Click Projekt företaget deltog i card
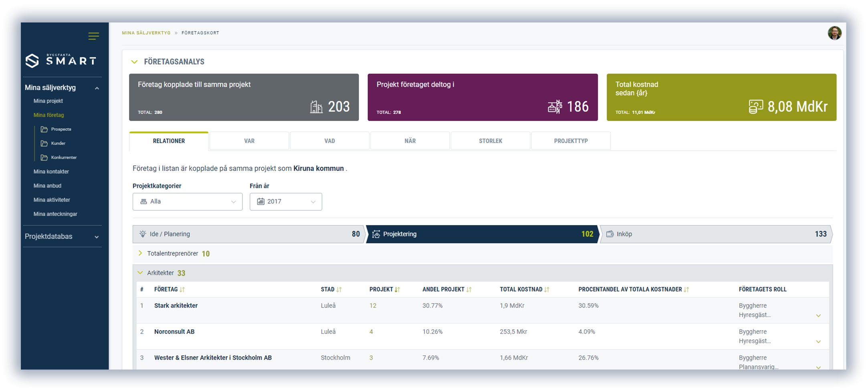The width and height of the screenshot is (868, 391). [482, 97]
